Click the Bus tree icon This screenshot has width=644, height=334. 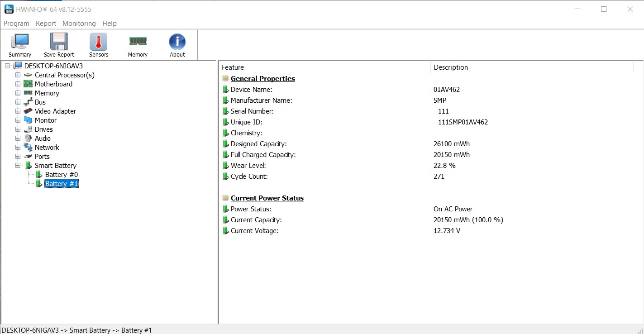point(28,102)
